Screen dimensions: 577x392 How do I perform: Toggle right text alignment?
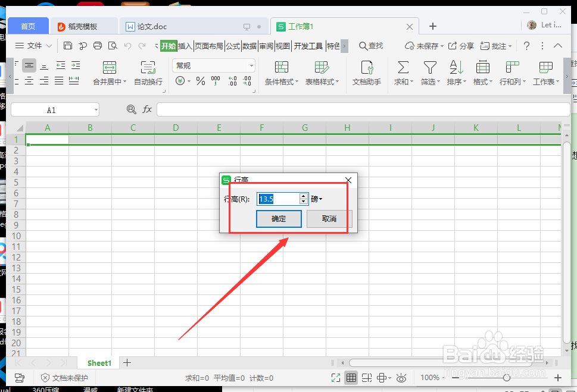44,80
